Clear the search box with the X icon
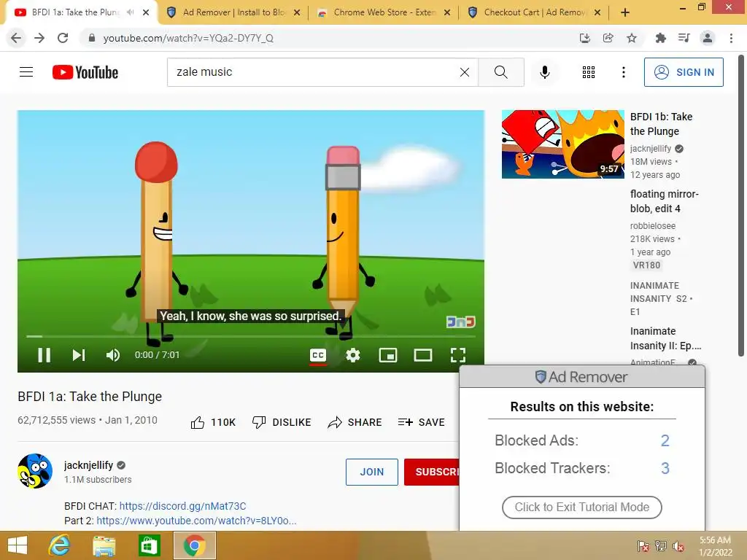747x560 pixels. click(x=465, y=72)
